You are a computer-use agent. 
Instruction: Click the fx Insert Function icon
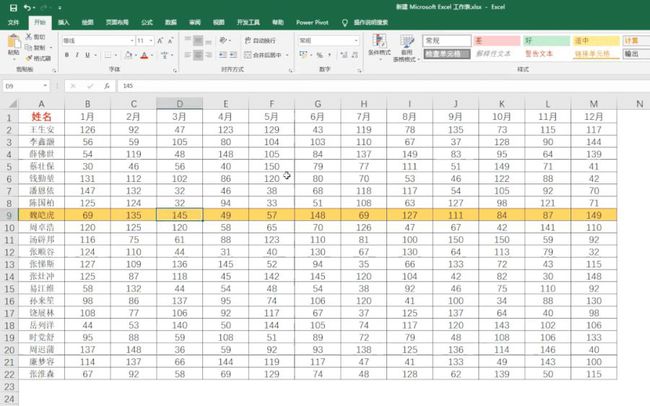tap(107, 86)
